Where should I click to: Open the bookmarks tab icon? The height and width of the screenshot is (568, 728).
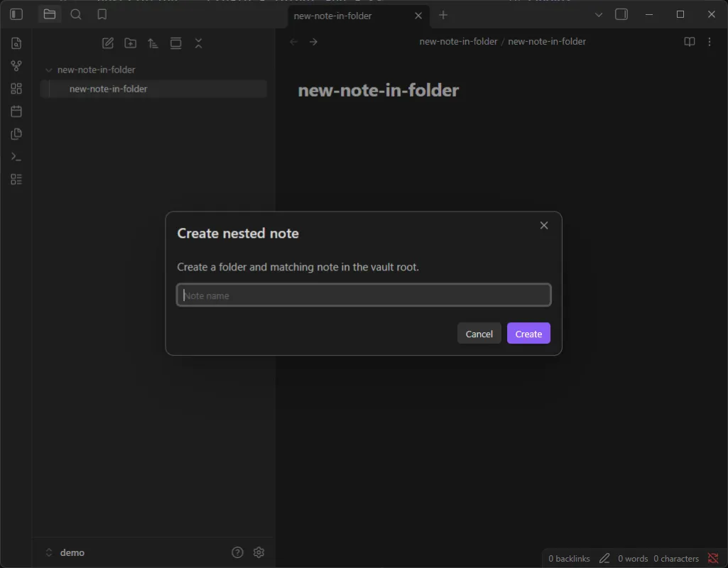click(x=102, y=14)
